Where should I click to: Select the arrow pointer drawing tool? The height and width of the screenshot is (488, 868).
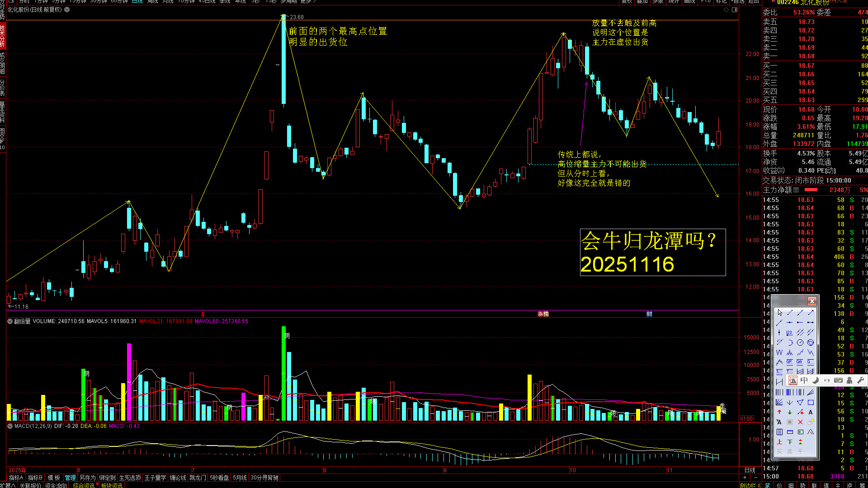coord(780,313)
